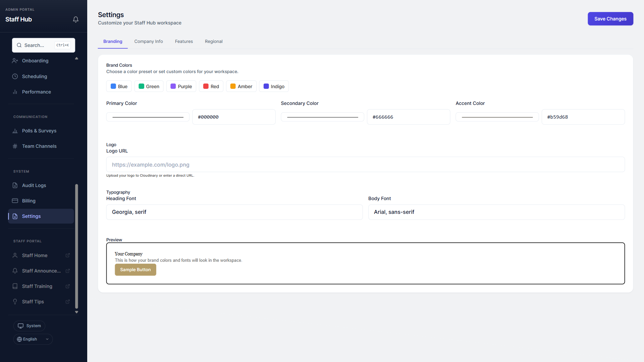Click the globe icon next to English
This screenshot has height=362, width=644.
coord(20,339)
